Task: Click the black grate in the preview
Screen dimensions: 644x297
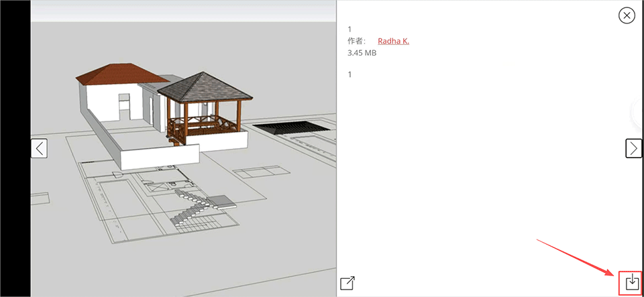Action: coord(290,128)
